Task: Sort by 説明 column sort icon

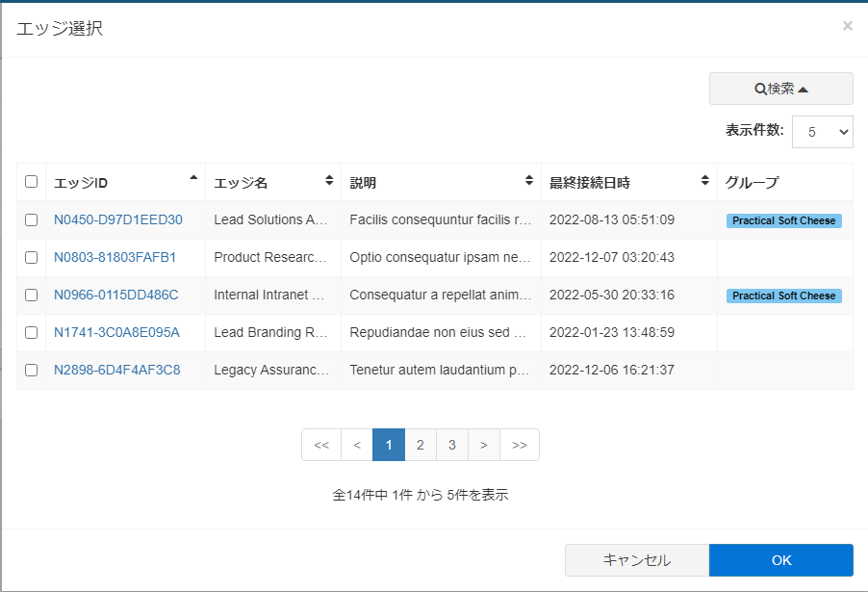Action: click(528, 181)
